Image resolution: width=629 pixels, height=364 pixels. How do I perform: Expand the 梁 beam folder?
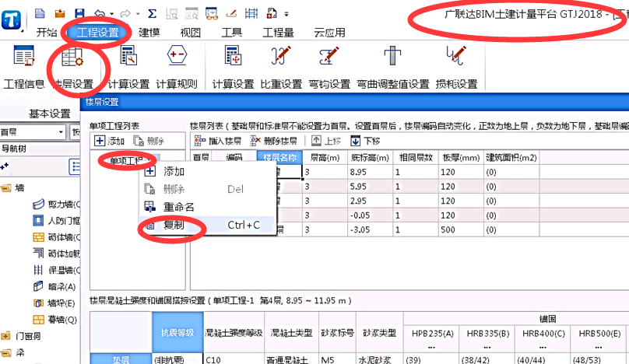point(5,352)
